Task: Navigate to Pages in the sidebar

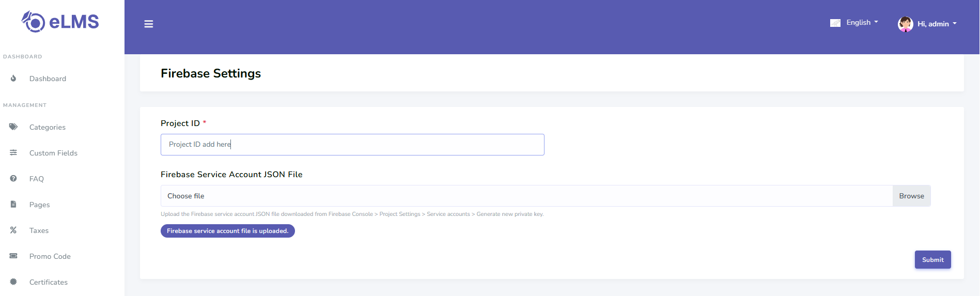Action: 40,205
